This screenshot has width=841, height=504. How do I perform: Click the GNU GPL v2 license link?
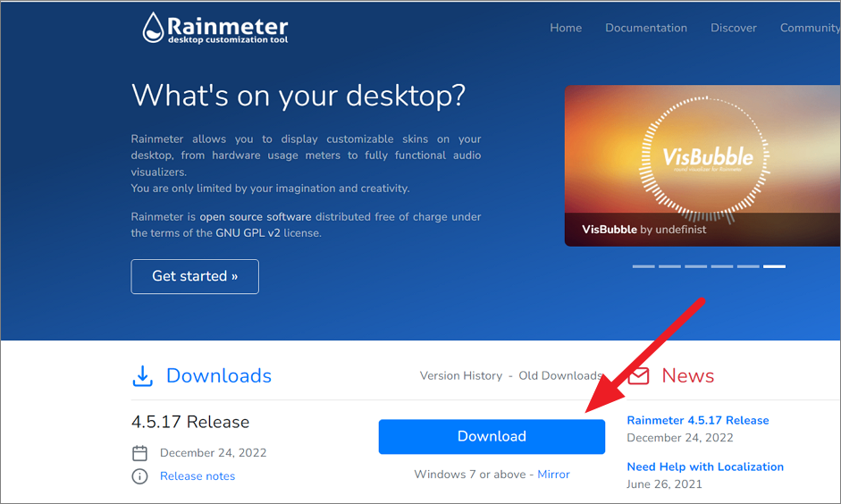(248, 233)
